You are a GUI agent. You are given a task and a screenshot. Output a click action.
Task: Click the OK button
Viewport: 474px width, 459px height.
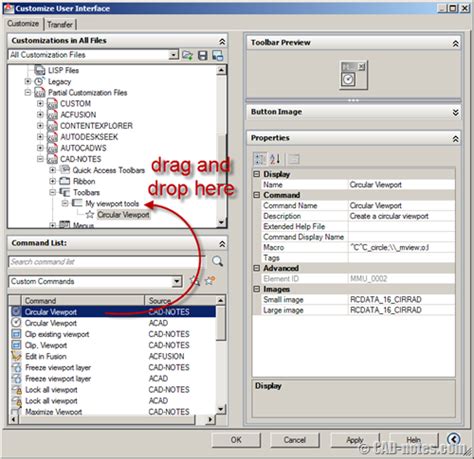click(236, 440)
